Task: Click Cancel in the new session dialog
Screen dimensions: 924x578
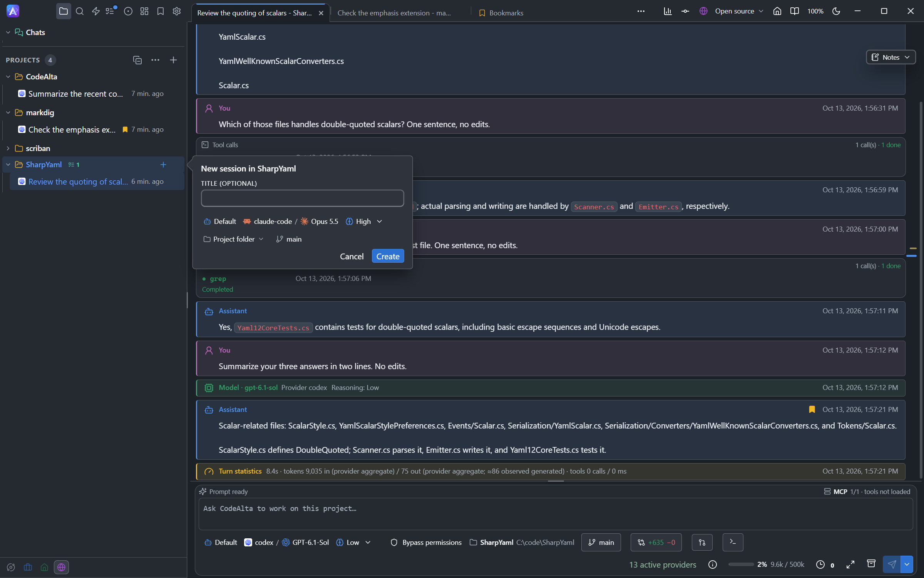Action: 352,256
